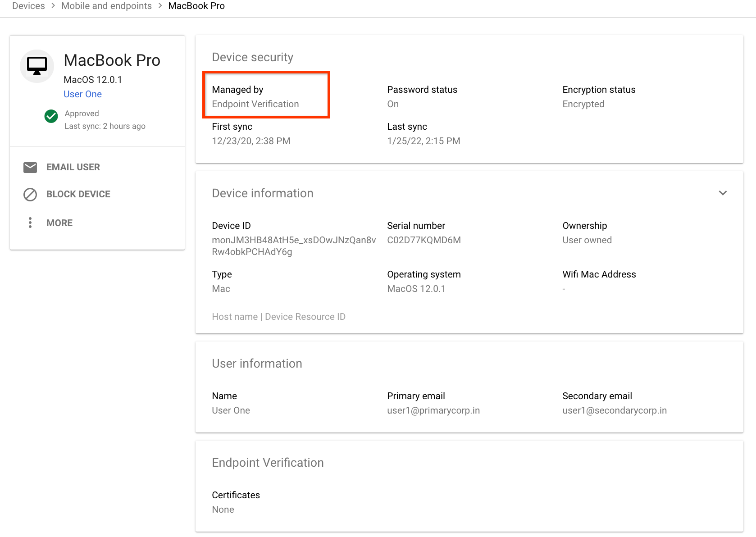Click the envelope icon beside Email User
The image size is (756, 537).
tap(30, 168)
